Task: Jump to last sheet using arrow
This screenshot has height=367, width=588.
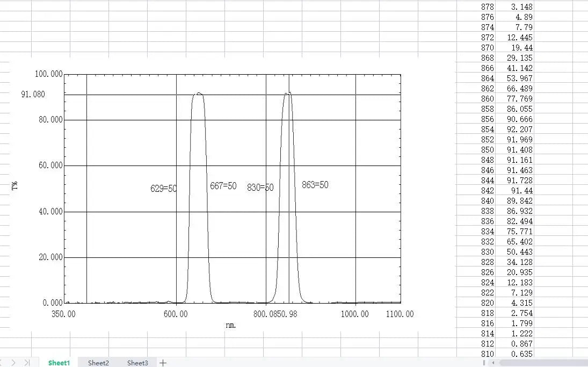Action: [x=27, y=363]
